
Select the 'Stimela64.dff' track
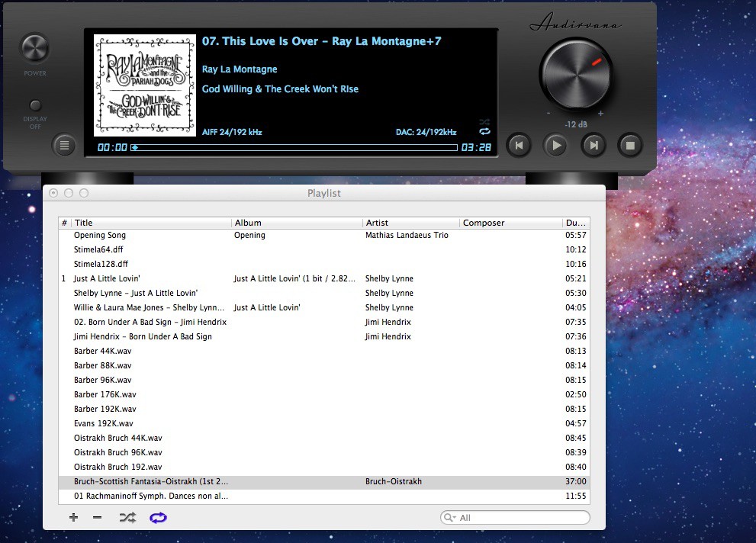point(324,249)
